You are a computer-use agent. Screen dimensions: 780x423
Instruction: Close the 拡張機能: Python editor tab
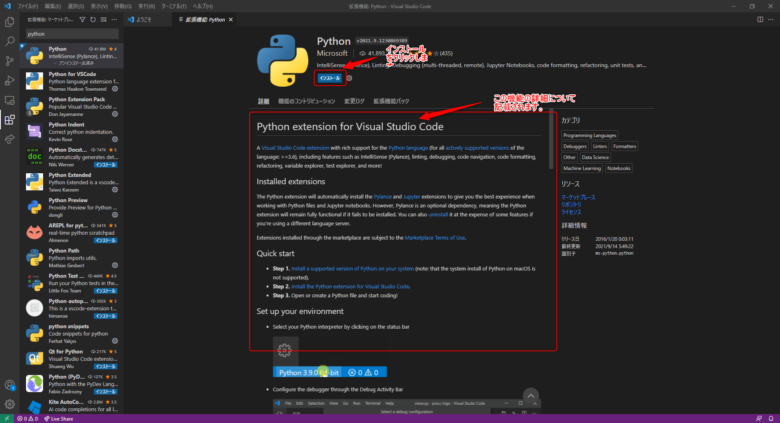pyautogui.click(x=230, y=19)
